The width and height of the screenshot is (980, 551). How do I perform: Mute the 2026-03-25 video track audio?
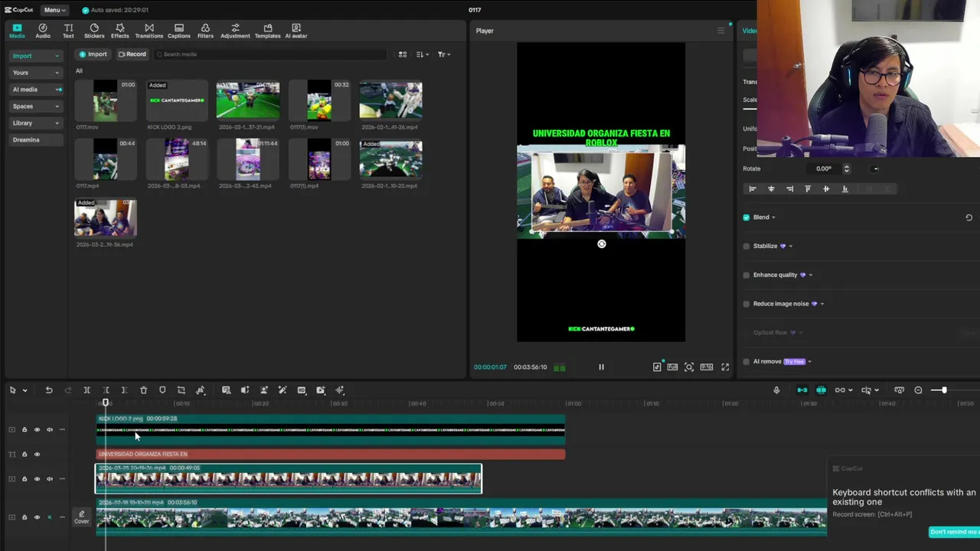tap(50, 479)
